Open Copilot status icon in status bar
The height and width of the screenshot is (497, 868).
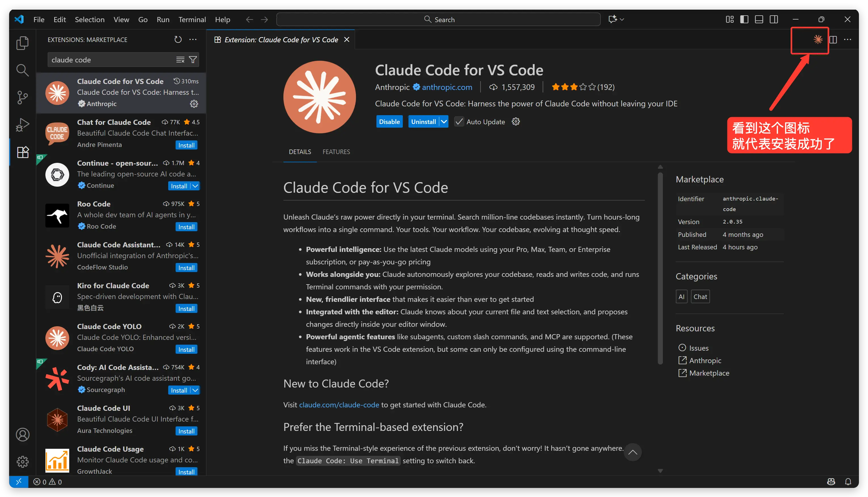click(x=831, y=482)
